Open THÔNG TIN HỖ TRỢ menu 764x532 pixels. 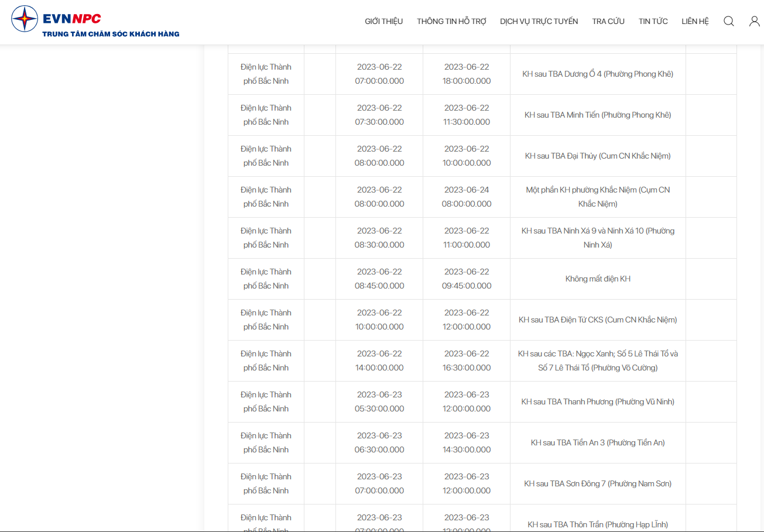point(451,21)
